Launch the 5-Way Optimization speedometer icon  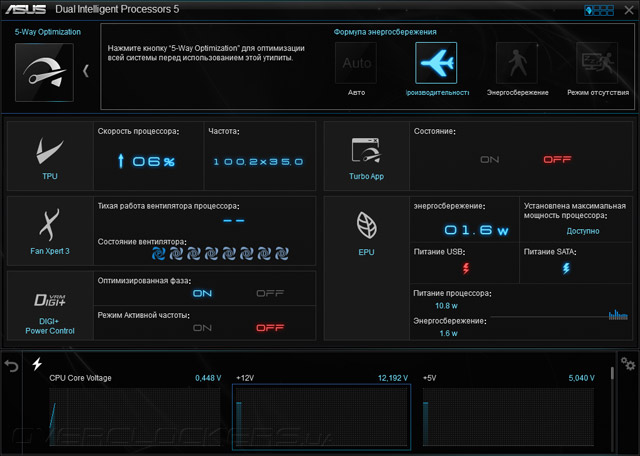[44, 72]
